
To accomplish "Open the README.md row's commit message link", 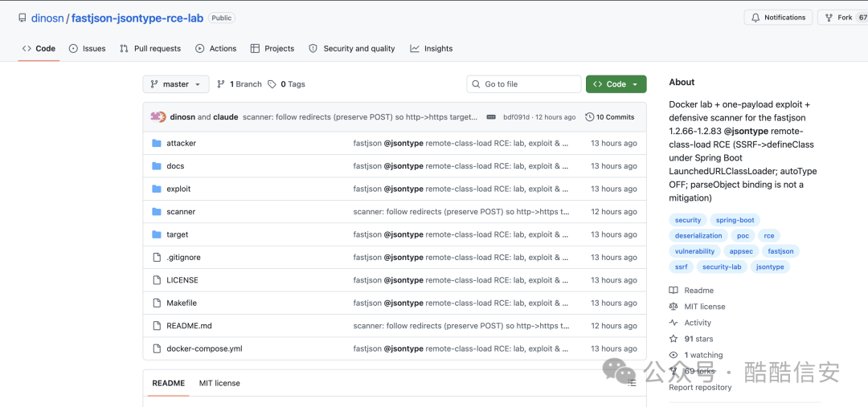I will pos(461,326).
